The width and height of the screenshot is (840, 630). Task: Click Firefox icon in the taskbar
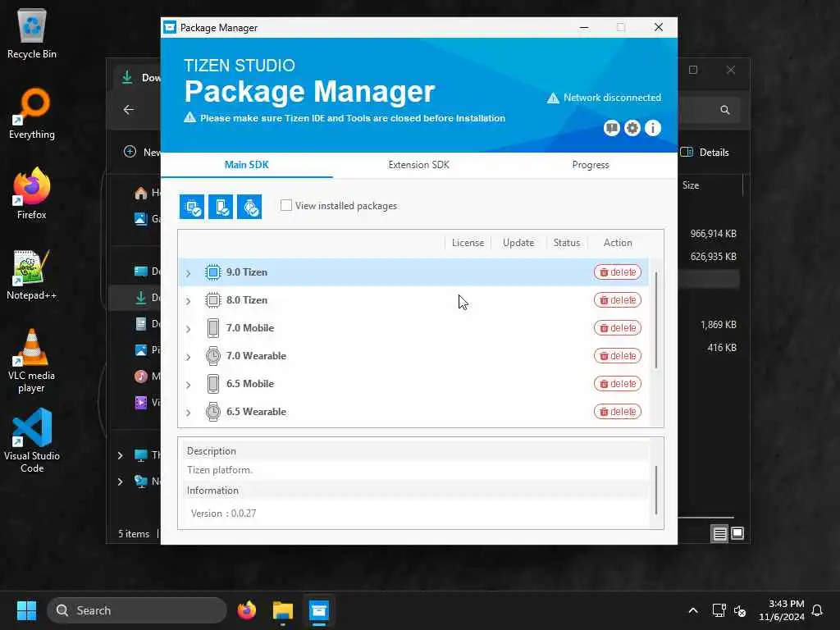pos(246,610)
